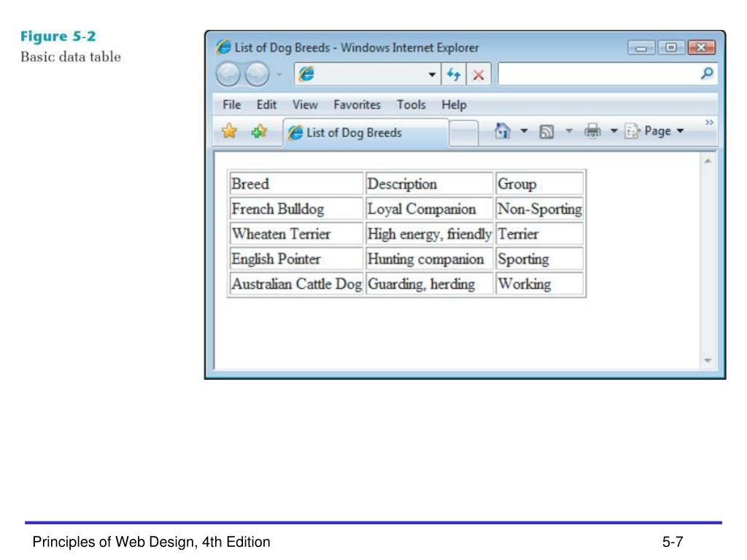Click inside the search box field
This screenshot has width=747, height=560.
pos(598,74)
